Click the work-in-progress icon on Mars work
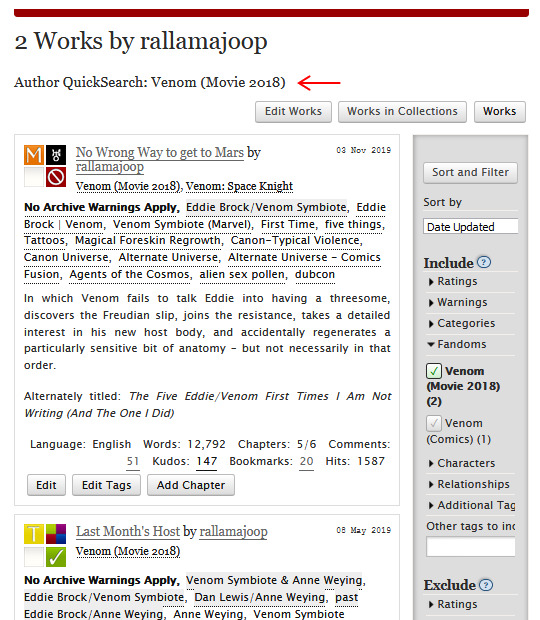The height and width of the screenshot is (620, 540). 56,177
